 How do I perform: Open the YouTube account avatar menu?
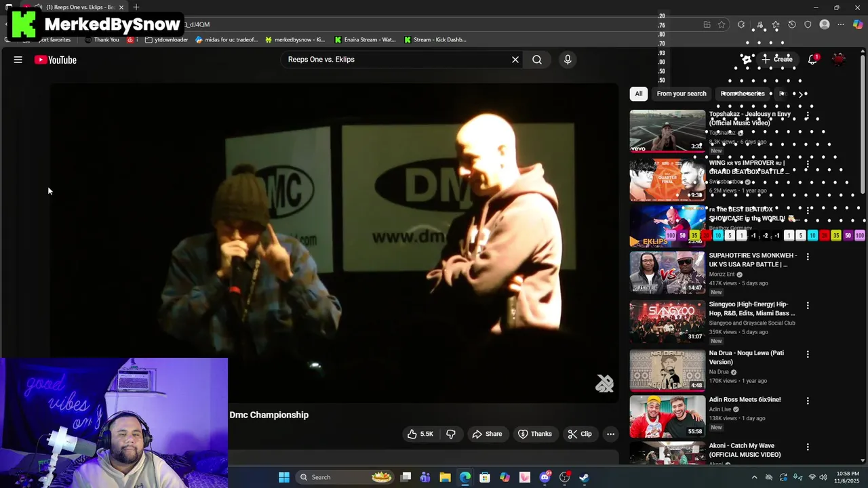coord(839,60)
